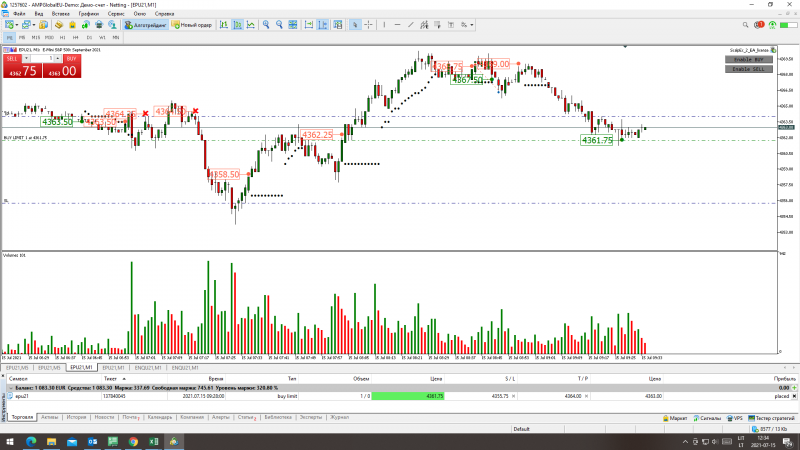Screen dimensions: 800x450
Task: Click the Enable SELL button
Action: tap(748, 69)
